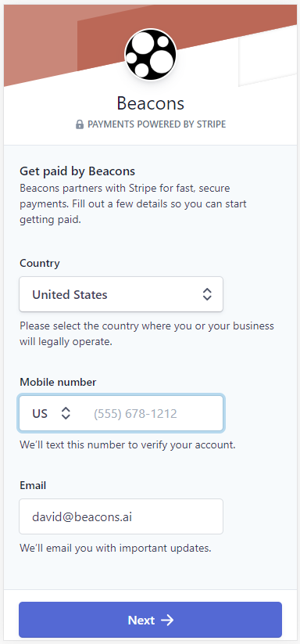The width and height of the screenshot is (300, 644).
Task: Click the Country label
Action: point(40,263)
